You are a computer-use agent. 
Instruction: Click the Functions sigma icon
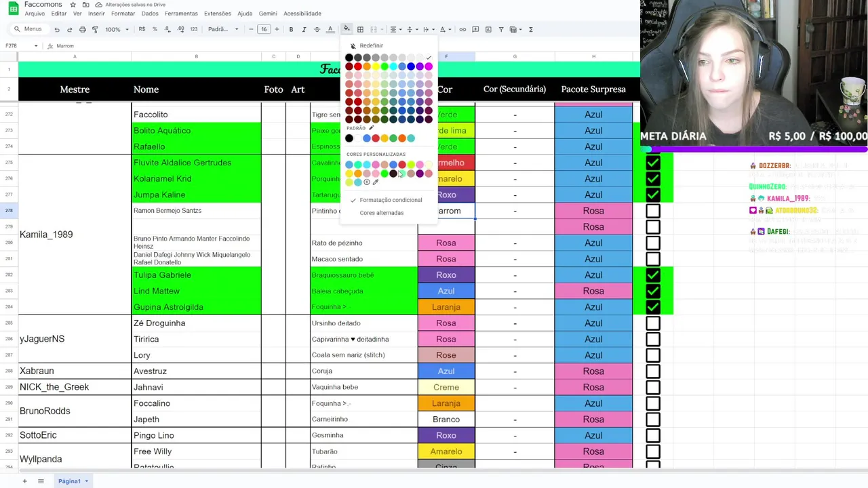530,29
